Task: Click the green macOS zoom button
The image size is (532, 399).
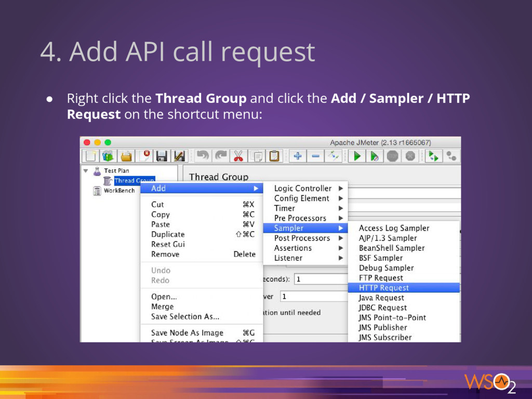Action: click(x=108, y=142)
